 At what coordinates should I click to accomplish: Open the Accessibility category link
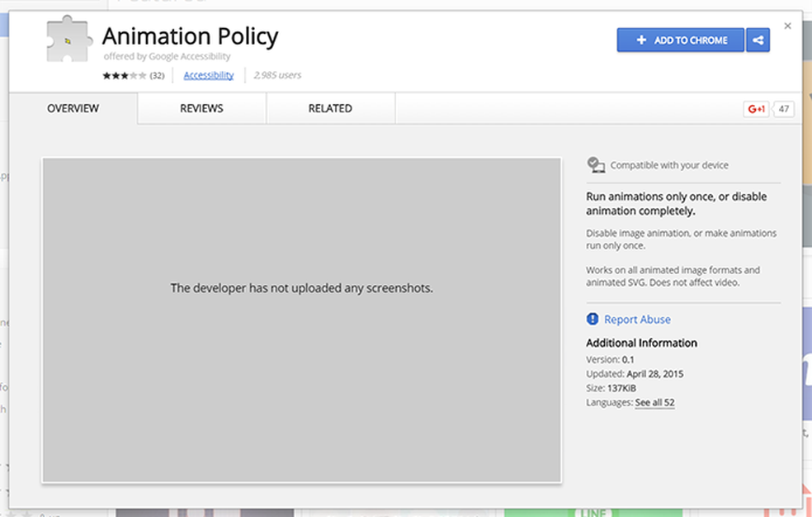209,75
